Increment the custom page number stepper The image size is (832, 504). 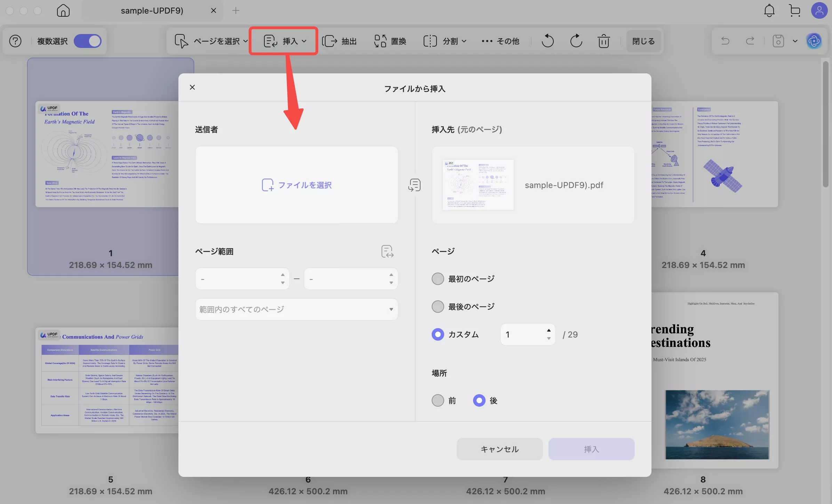click(x=549, y=330)
